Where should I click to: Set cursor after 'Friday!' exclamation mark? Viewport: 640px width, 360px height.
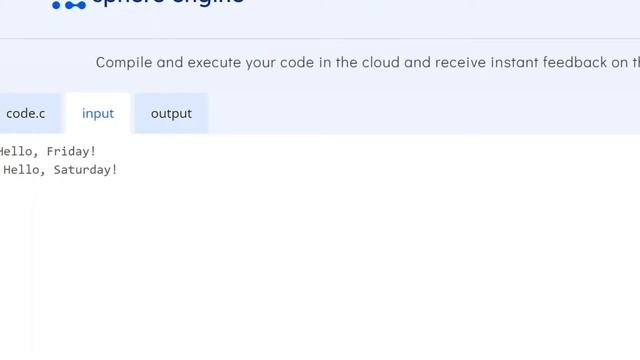click(x=96, y=151)
